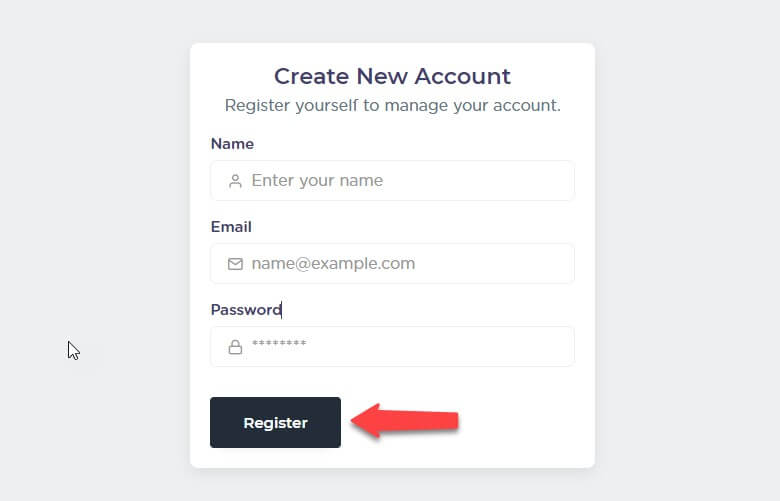Click the Enter your name placeholder text
This screenshot has width=780, height=501.
(317, 181)
